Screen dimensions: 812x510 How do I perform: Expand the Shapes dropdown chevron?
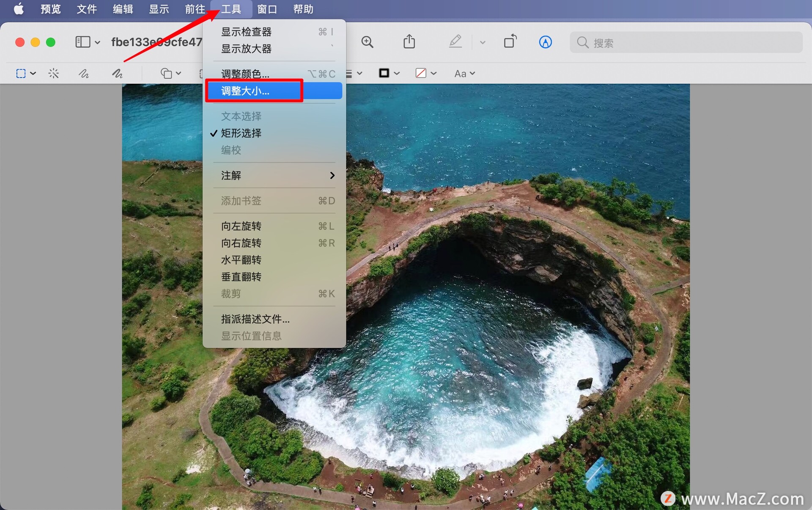click(x=178, y=74)
